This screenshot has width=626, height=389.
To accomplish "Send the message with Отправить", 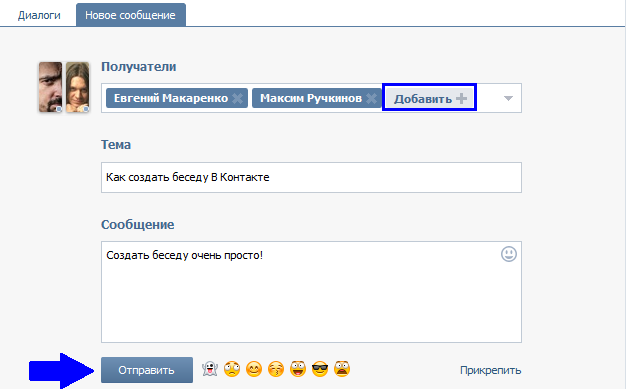I will coord(147,370).
